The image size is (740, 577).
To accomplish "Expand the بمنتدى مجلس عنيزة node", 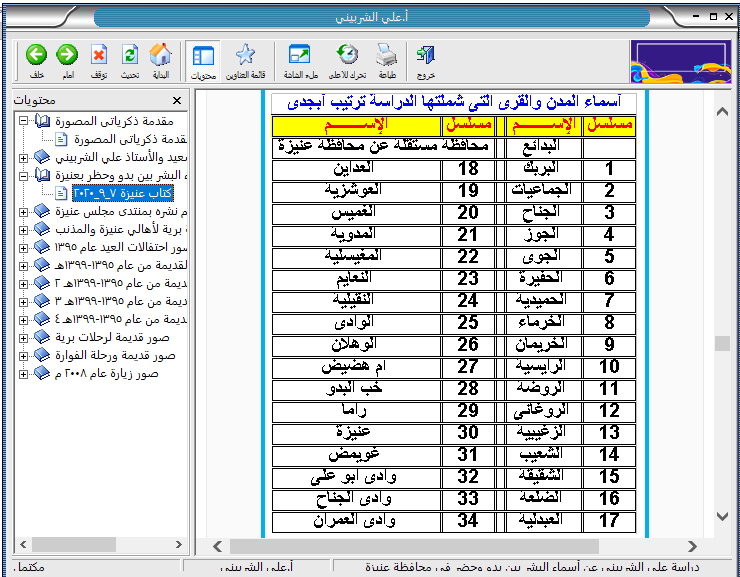I will [23, 212].
